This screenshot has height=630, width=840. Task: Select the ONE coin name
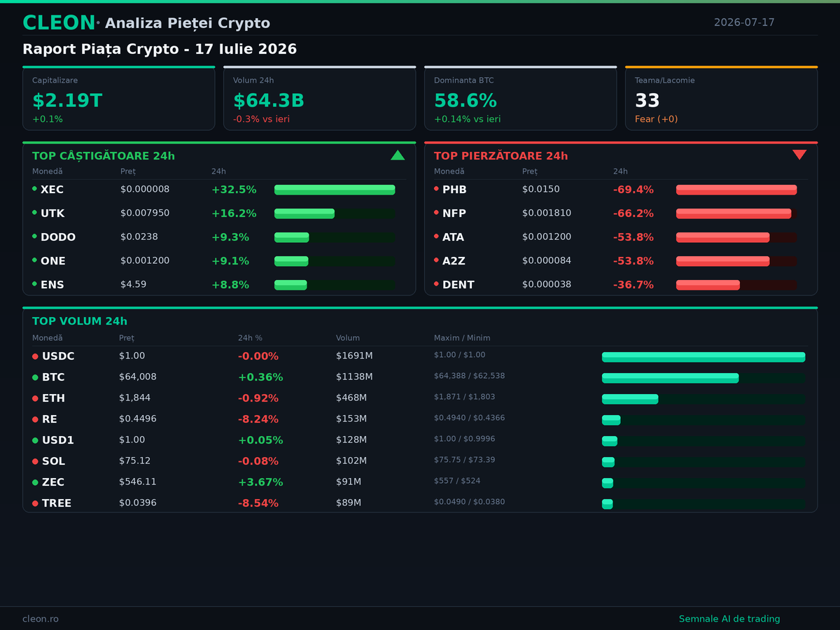(x=53, y=261)
